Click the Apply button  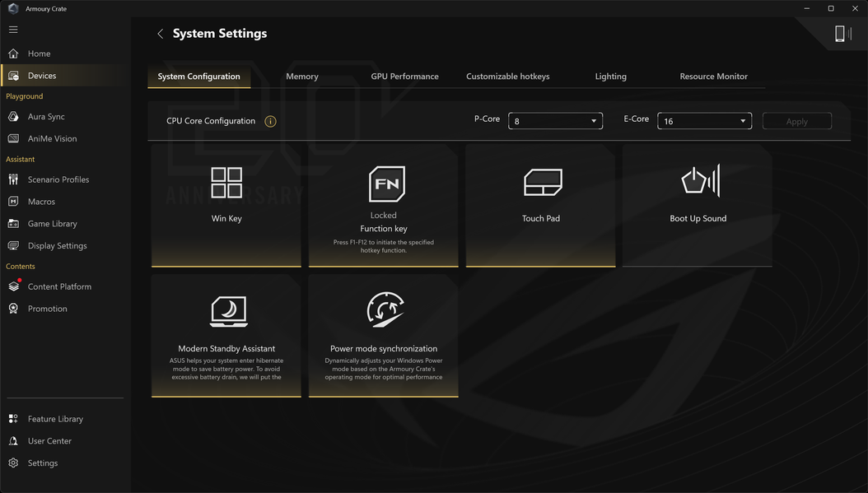point(796,121)
